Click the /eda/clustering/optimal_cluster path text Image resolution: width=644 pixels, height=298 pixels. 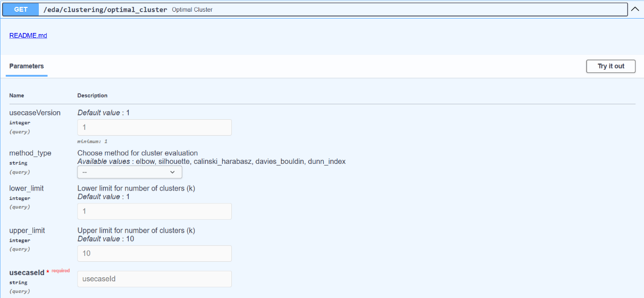tap(105, 10)
